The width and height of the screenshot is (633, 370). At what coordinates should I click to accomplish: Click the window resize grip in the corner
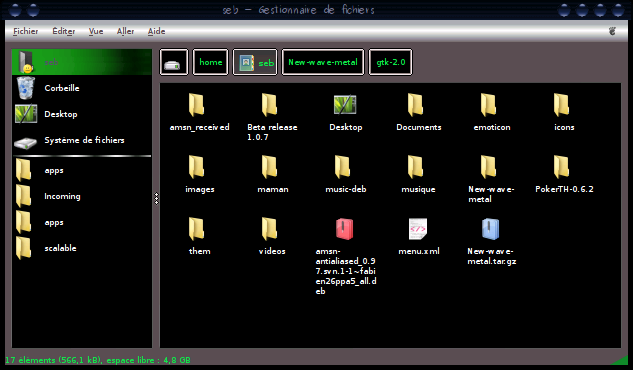click(621, 360)
